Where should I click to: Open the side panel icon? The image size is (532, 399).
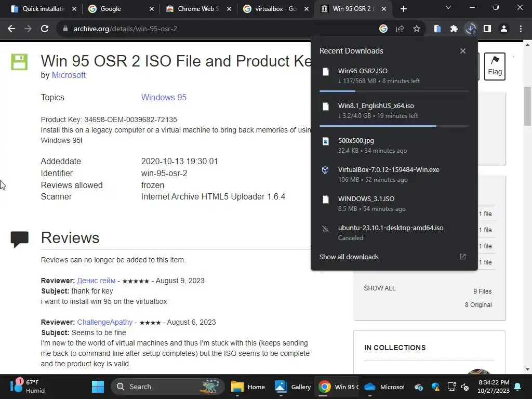click(x=487, y=29)
